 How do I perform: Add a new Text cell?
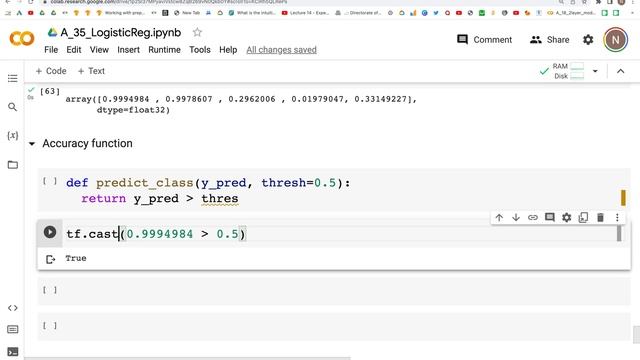click(x=91, y=71)
